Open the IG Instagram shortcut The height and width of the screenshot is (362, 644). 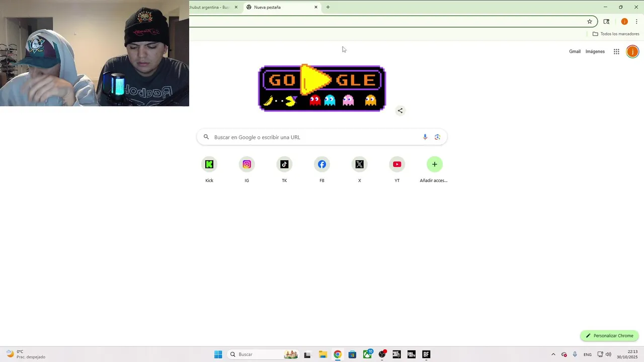coord(247,164)
